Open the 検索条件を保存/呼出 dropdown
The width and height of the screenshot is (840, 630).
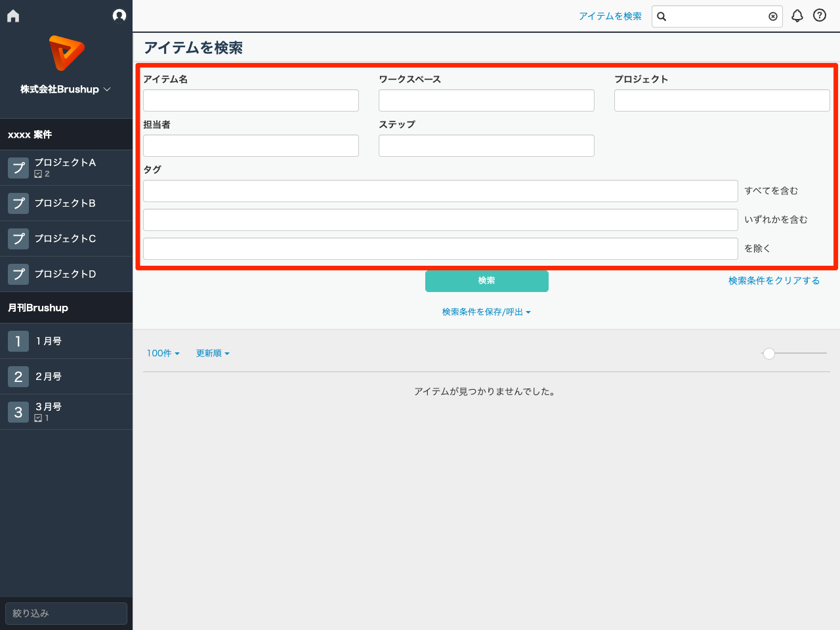coord(486,312)
